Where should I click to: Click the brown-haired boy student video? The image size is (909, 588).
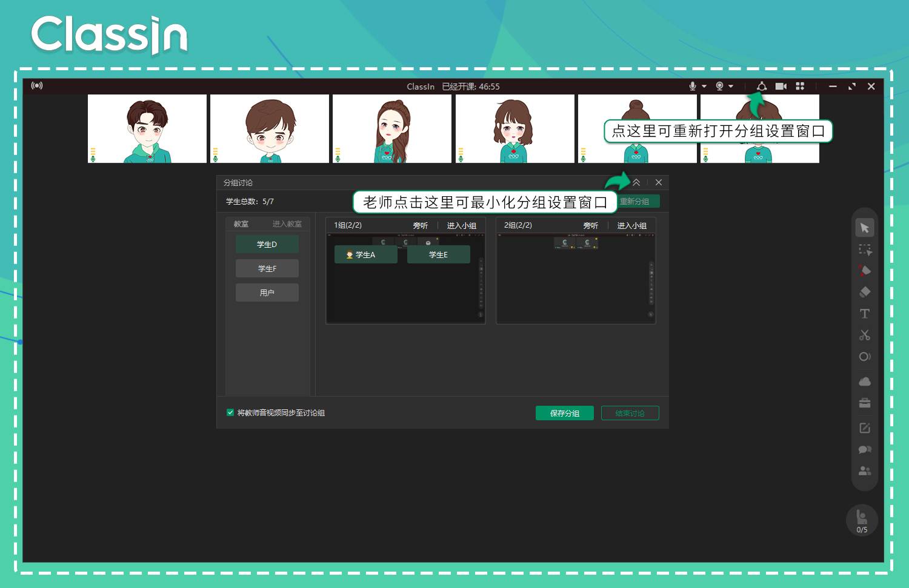point(270,128)
